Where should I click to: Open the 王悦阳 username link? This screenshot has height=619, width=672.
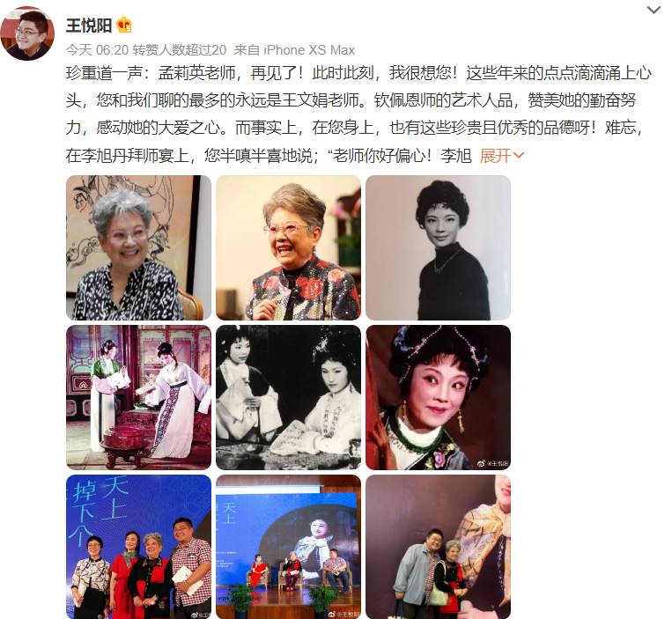89,26
